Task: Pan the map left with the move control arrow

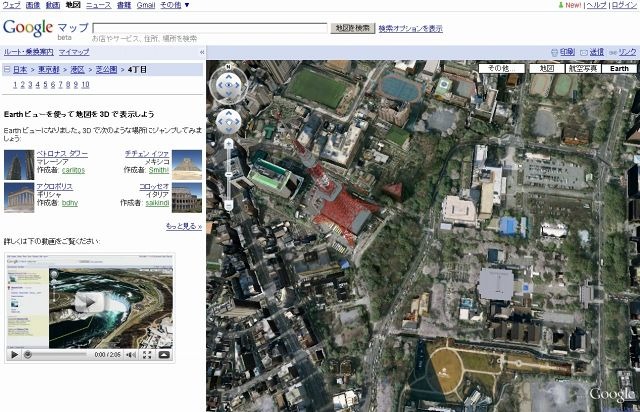Action: tap(220, 122)
